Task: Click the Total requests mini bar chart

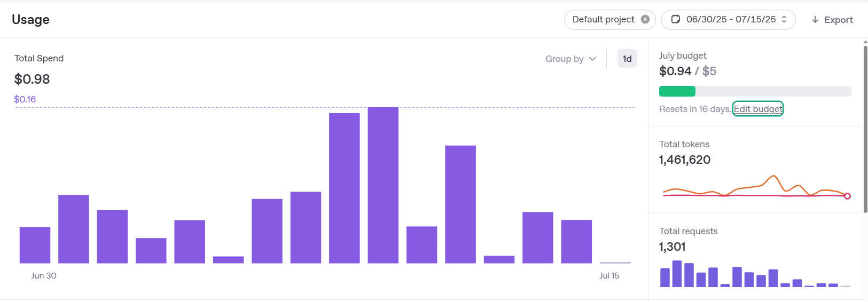Action: (x=754, y=275)
